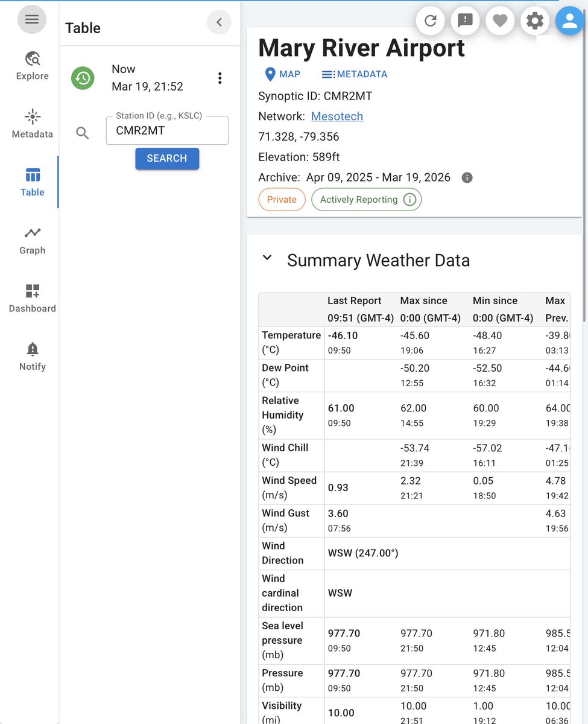Screen dimensions: 588x724
Task: Select the Wind cardinal direction row label
Action: pos(282,593)
